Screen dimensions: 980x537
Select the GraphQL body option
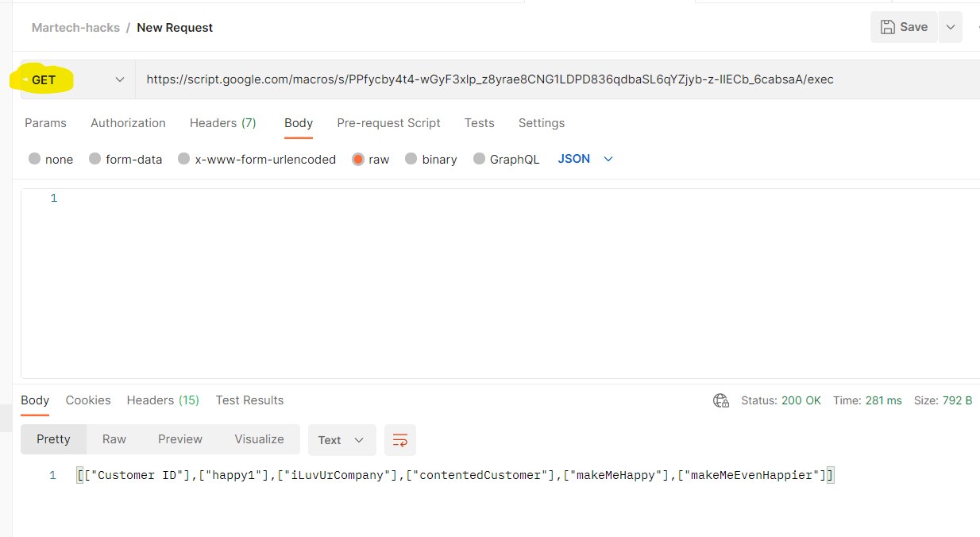click(506, 159)
